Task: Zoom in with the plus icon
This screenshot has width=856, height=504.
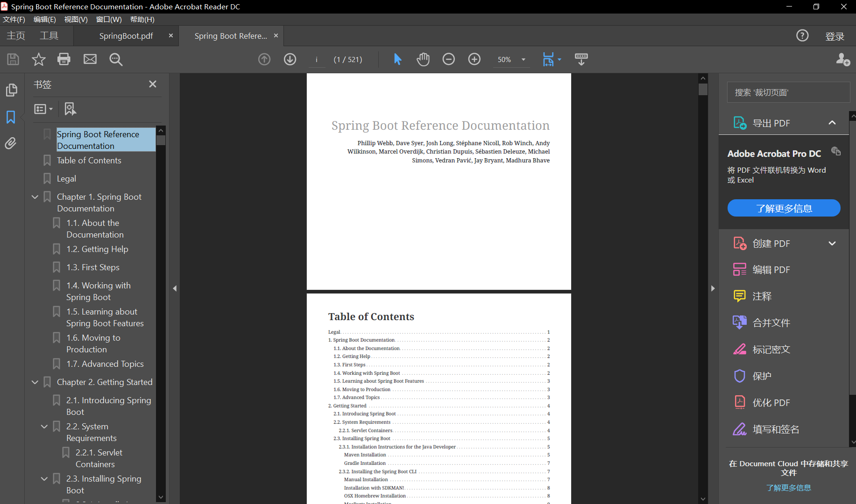Action: click(474, 59)
